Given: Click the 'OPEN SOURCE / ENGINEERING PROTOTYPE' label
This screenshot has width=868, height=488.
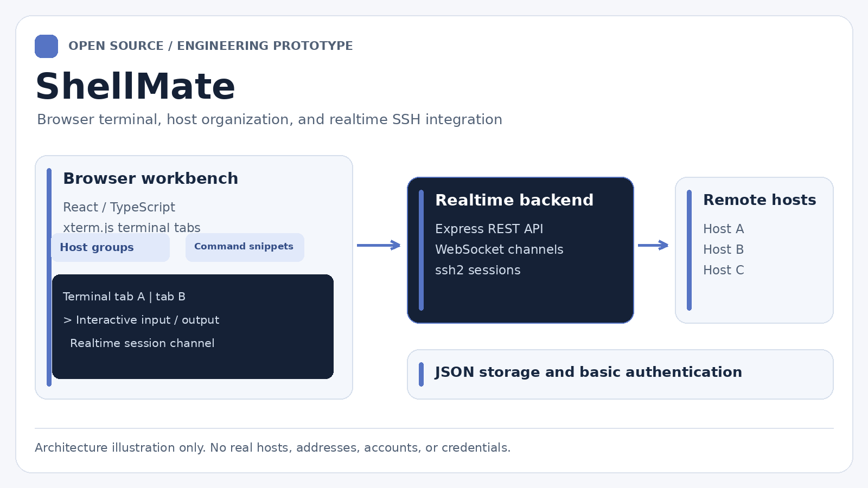Looking at the screenshot, I should coord(210,46).
